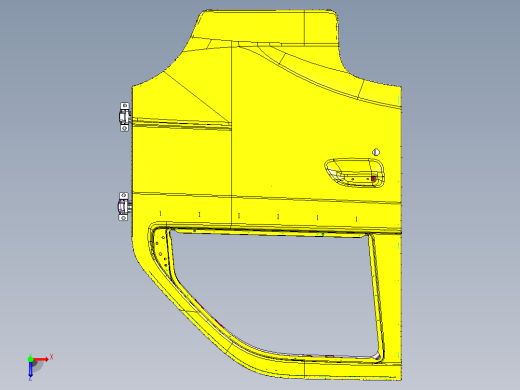Click the green origin sphere of the triad
The image size is (520, 390).
30,359
